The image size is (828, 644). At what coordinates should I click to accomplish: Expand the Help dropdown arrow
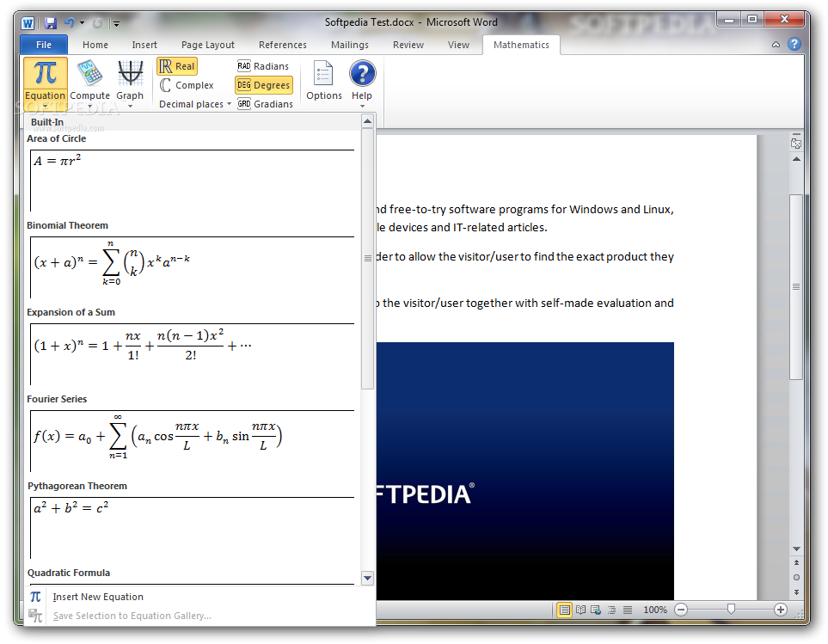point(362,106)
